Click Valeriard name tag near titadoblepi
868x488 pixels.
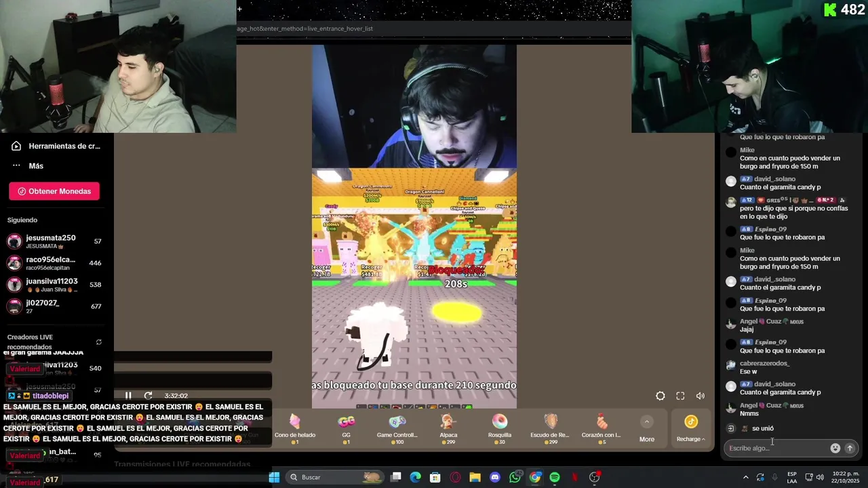pyautogui.click(x=25, y=369)
